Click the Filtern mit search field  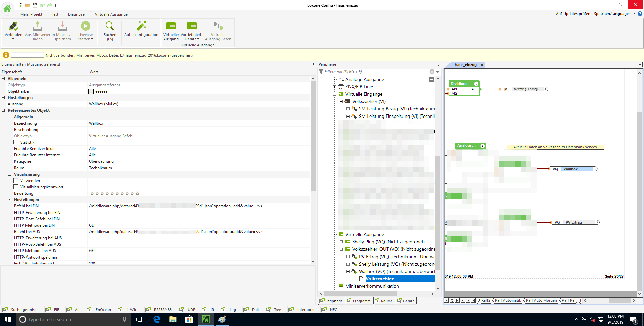[x=376, y=72]
